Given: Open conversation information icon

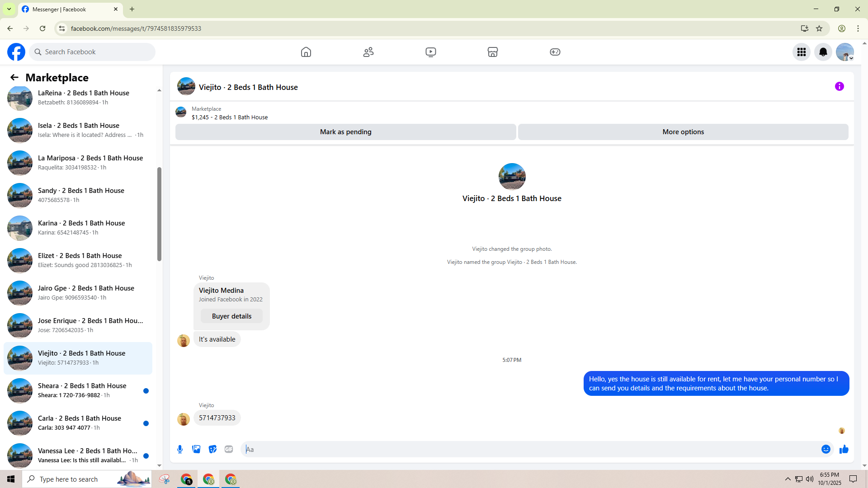Looking at the screenshot, I should pyautogui.click(x=840, y=86).
